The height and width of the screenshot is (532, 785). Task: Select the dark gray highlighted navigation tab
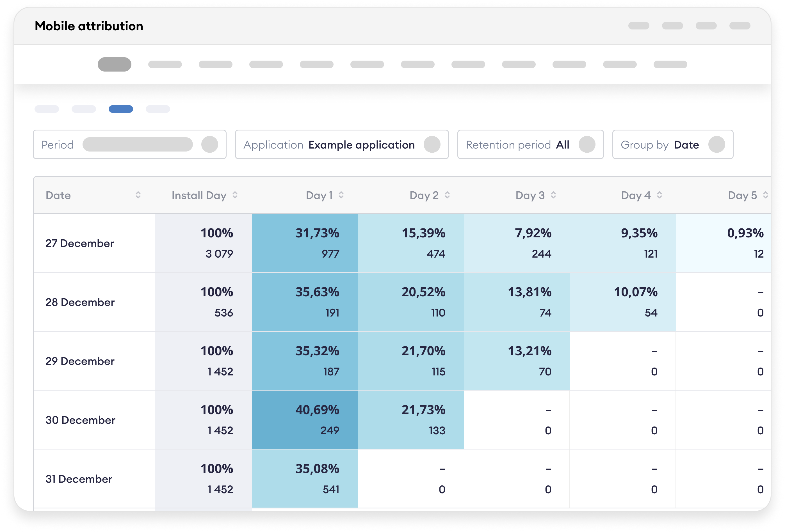[x=114, y=64]
